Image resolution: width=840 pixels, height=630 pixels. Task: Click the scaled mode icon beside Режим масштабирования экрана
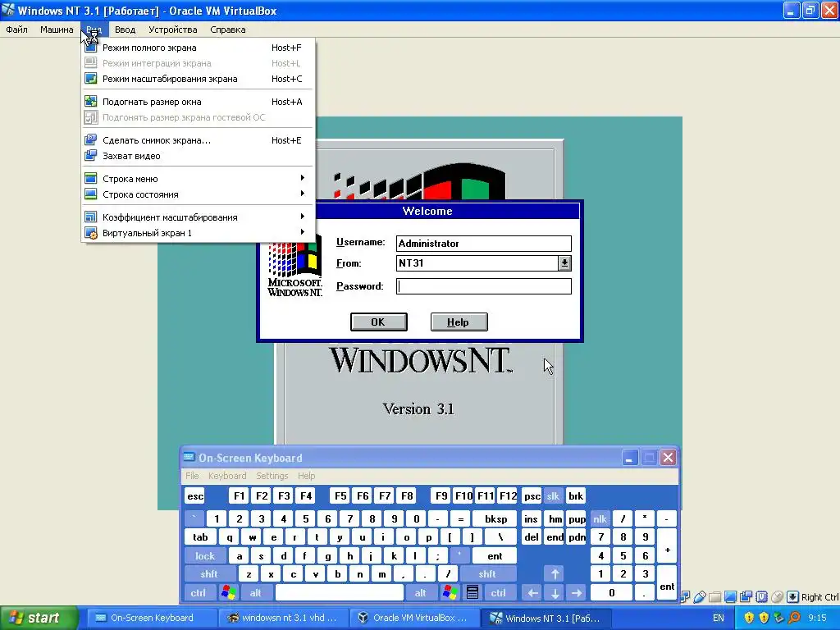tap(90, 79)
